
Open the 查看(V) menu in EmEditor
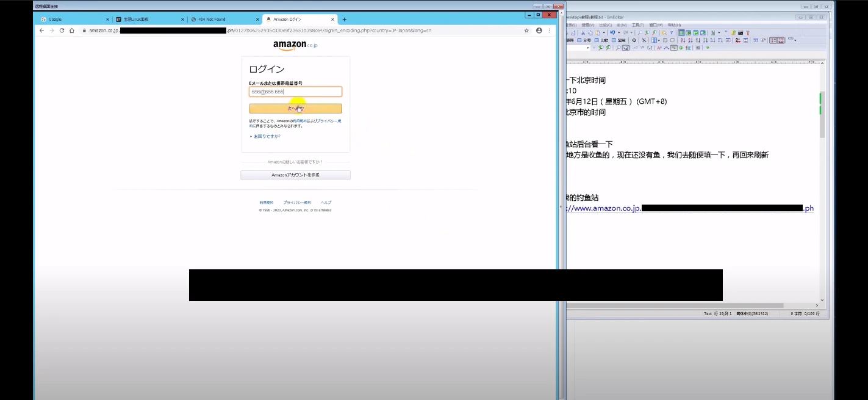pos(588,25)
